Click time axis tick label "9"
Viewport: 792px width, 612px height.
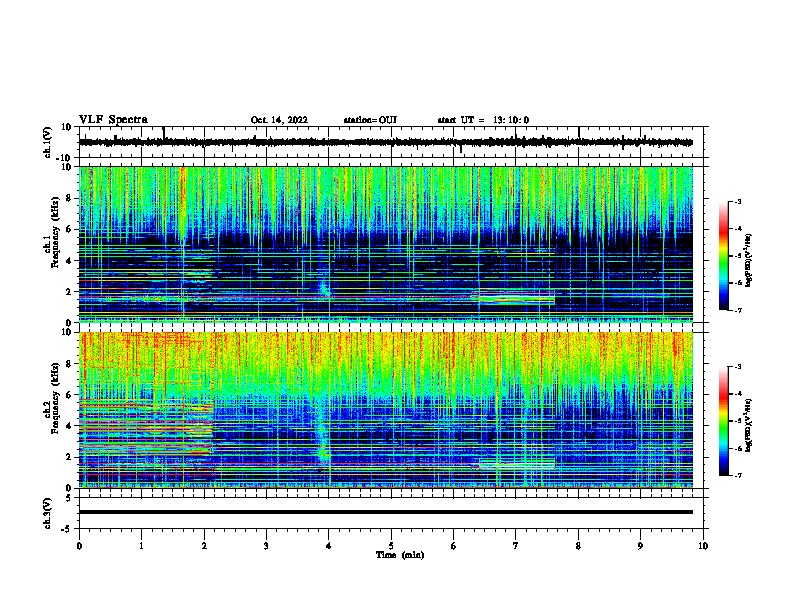coord(640,546)
